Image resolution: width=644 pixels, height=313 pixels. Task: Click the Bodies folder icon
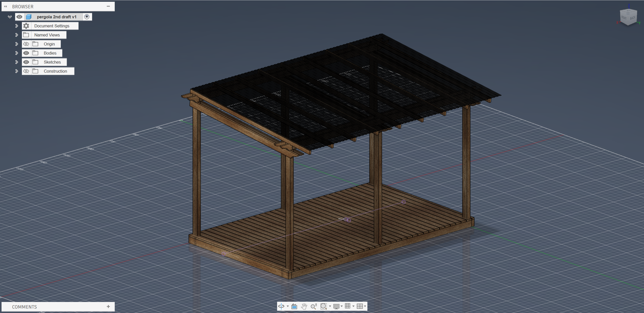[x=35, y=53]
